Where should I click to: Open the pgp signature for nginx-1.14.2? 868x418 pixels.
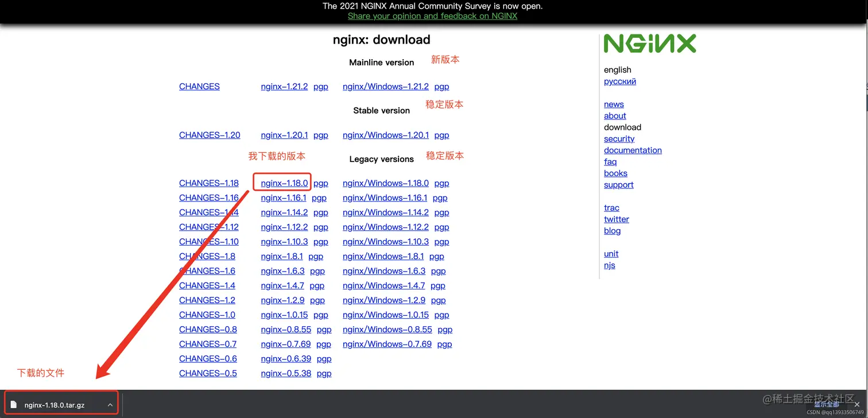(x=321, y=212)
